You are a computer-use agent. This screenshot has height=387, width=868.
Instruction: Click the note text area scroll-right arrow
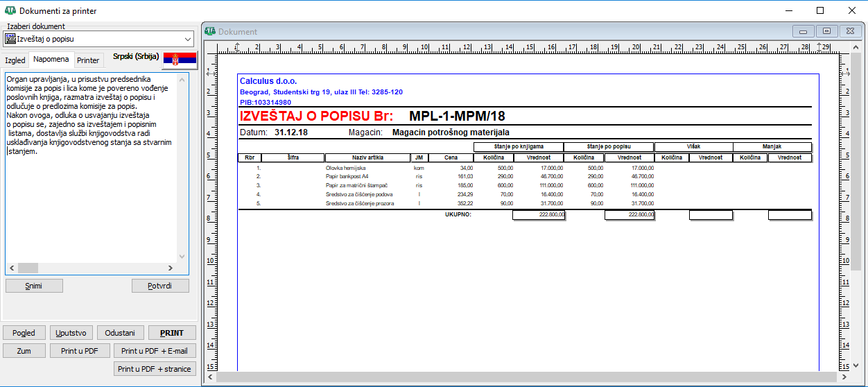(171, 268)
